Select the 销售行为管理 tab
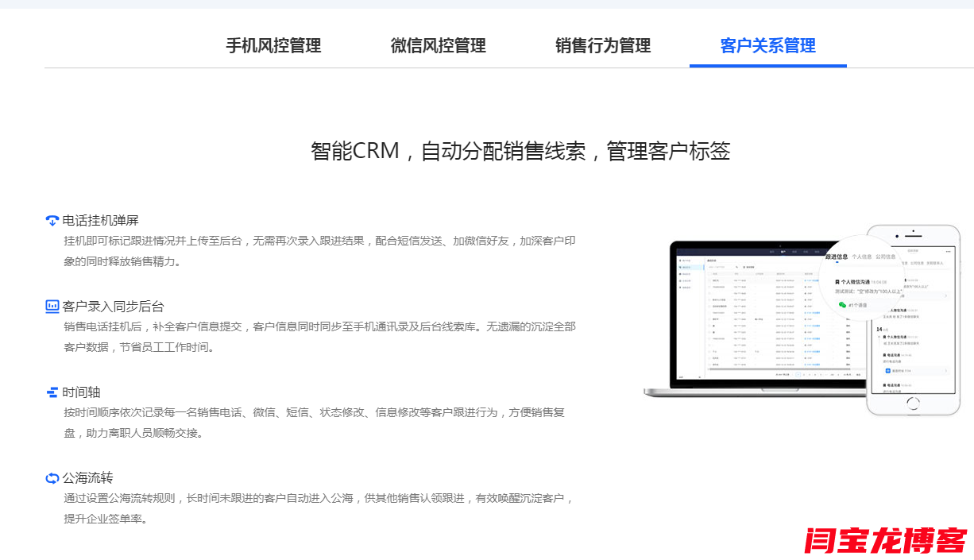This screenshot has height=560, width=974. point(603,46)
